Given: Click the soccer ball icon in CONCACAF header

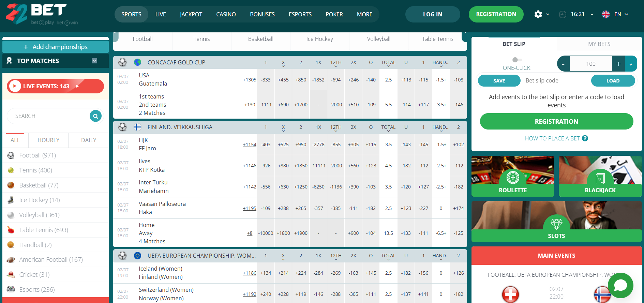Looking at the screenshot, I should click(x=122, y=62).
